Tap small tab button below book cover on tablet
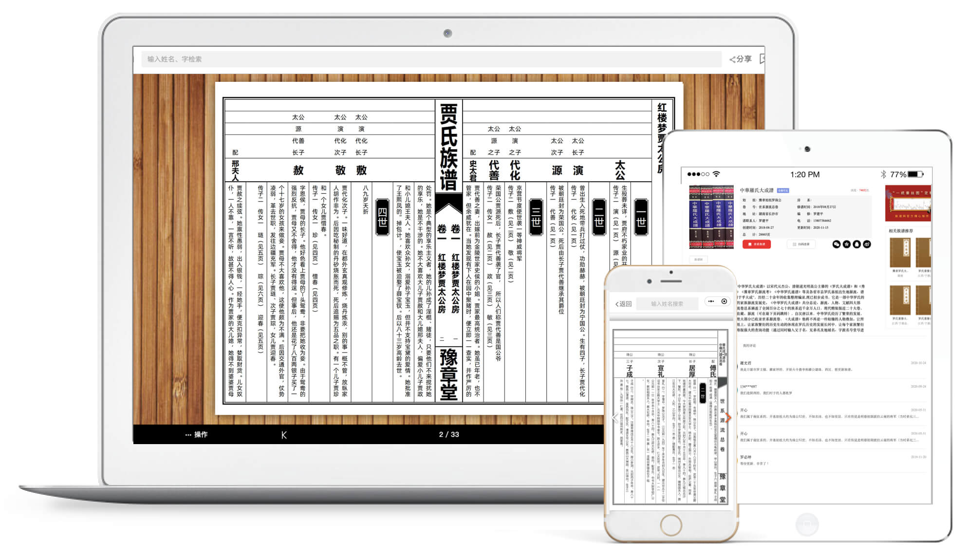966x560 pixels. click(x=698, y=260)
